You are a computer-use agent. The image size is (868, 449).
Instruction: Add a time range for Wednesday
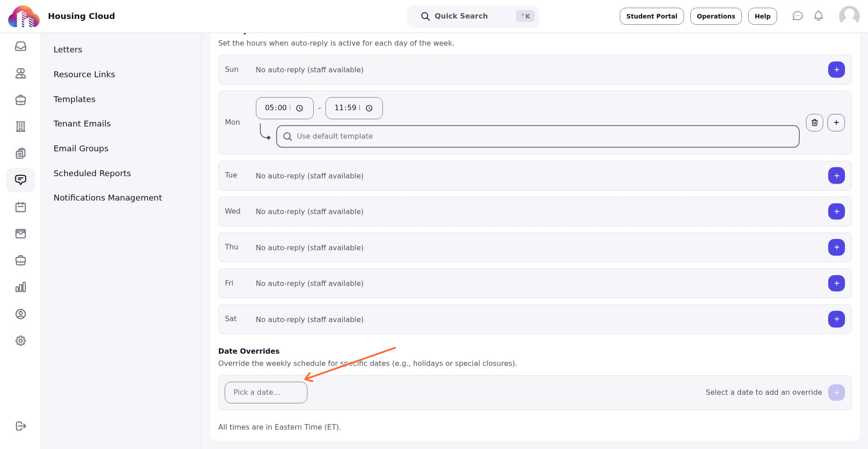(x=836, y=211)
